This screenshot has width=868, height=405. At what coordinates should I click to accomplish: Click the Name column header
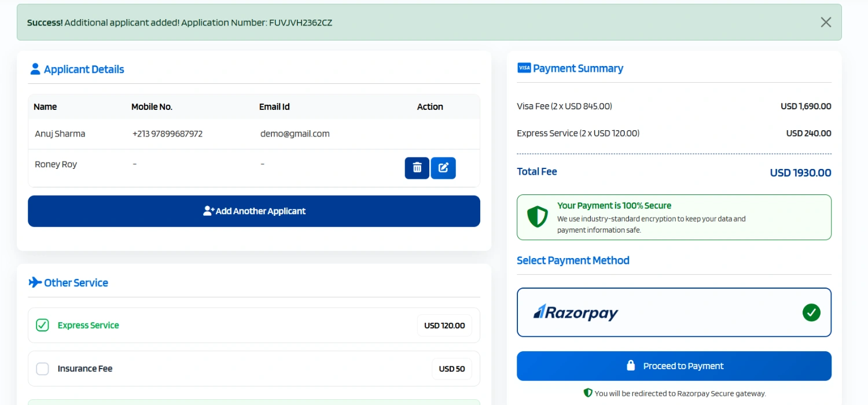click(x=45, y=106)
